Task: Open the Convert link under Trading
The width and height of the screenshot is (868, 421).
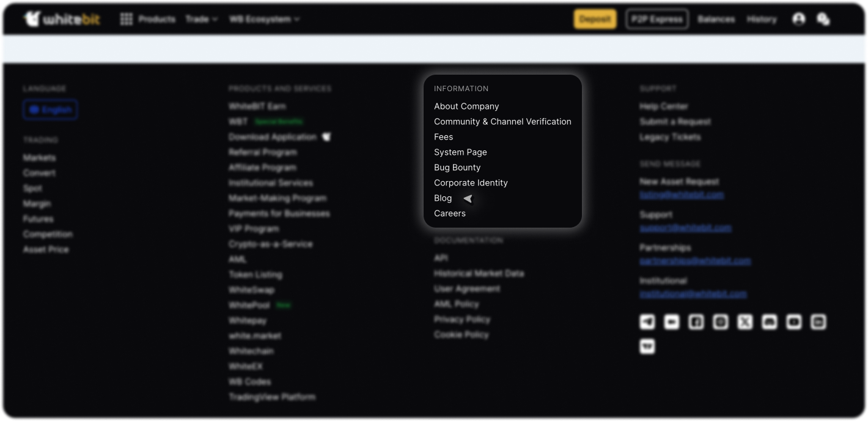Action: click(39, 173)
